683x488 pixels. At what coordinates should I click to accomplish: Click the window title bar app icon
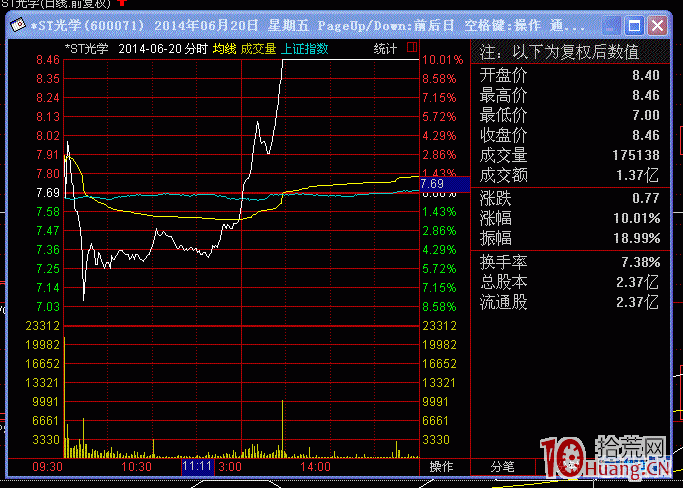[x=18, y=25]
